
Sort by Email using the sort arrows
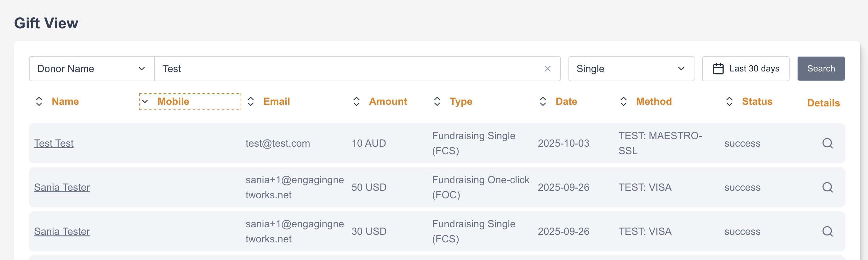coord(251,101)
